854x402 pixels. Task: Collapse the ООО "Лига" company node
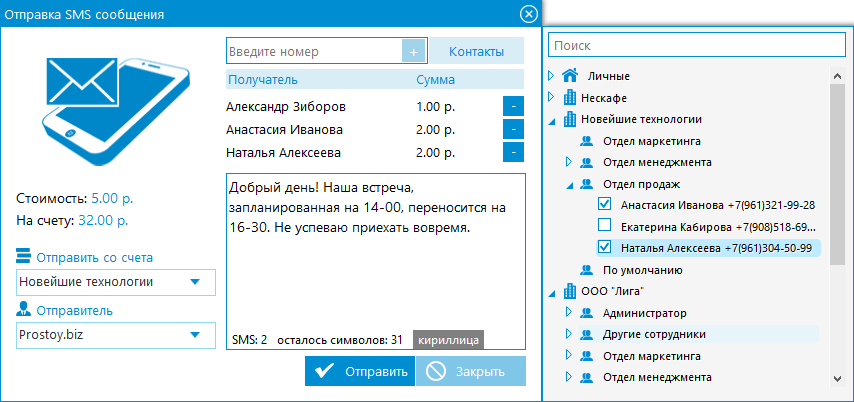click(551, 292)
